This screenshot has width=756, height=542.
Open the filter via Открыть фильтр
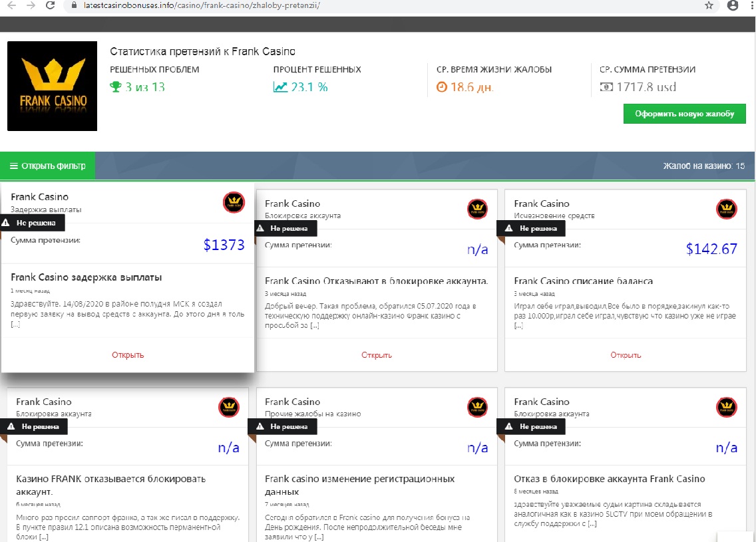pyautogui.click(x=48, y=166)
